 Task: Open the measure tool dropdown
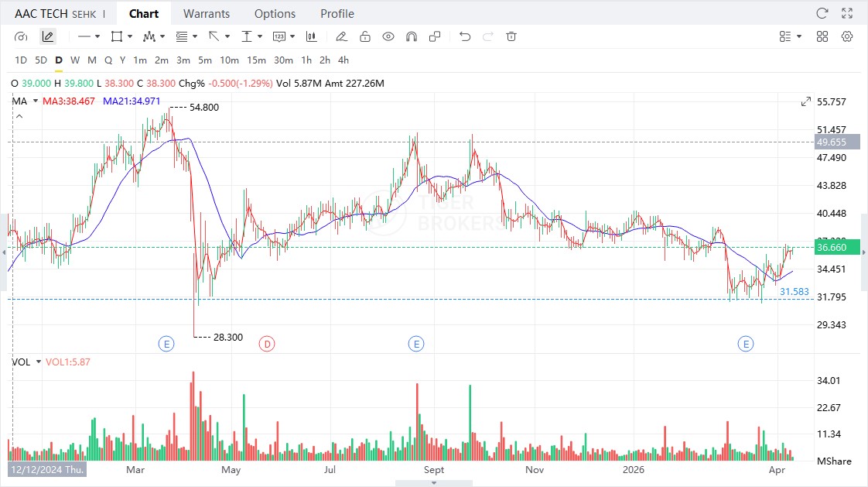pos(260,36)
